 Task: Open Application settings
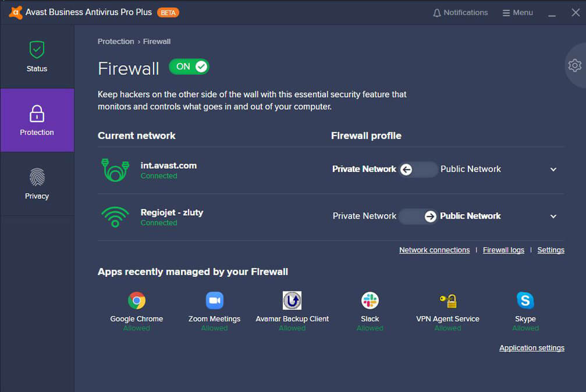[x=531, y=347]
